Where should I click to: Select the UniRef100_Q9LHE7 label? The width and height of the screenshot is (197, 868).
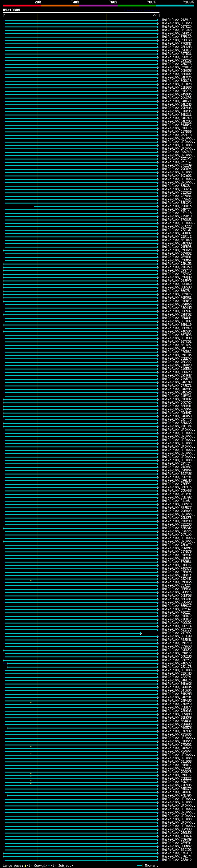point(177,50)
